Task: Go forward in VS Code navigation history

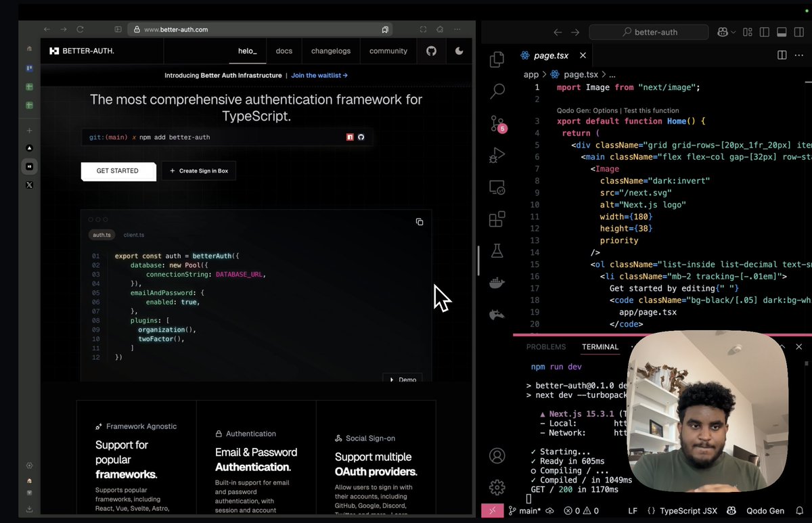Action: click(x=576, y=32)
